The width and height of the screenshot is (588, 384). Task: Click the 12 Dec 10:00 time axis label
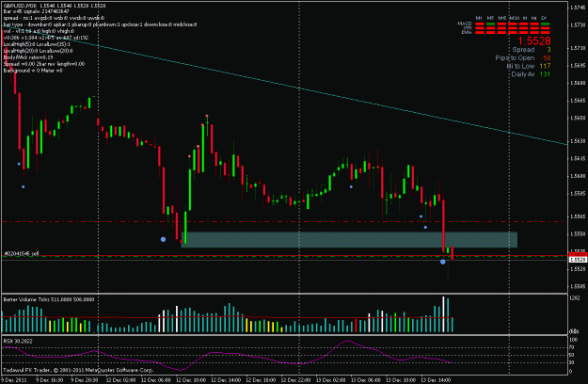192,380
